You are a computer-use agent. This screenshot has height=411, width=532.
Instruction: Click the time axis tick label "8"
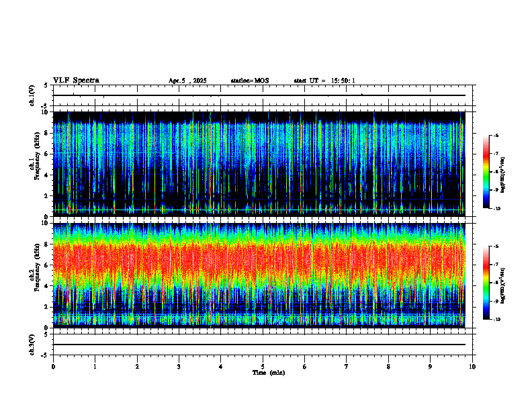click(388, 367)
